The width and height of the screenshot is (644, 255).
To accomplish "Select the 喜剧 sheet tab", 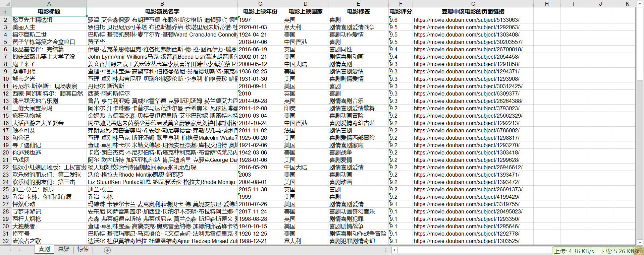I will [x=44, y=249].
